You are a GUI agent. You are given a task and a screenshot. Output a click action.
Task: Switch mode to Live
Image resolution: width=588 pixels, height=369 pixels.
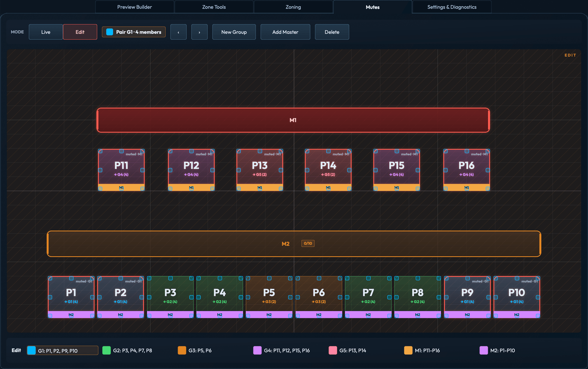coord(46,32)
